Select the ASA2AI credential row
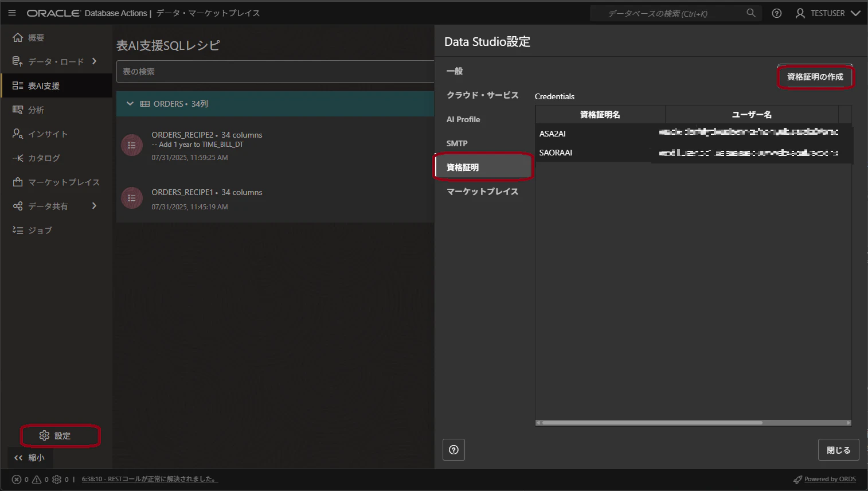This screenshot has height=491, width=868. point(694,133)
